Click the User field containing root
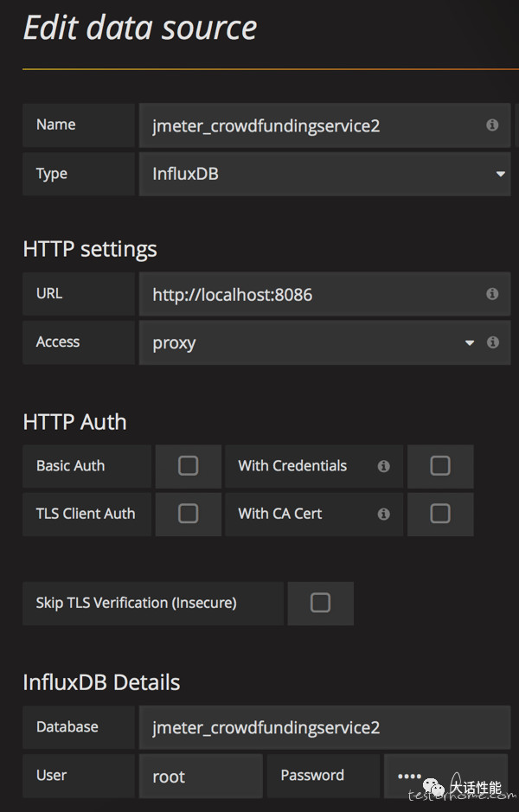Viewport: 519px width, 812px height. (201, 776)
